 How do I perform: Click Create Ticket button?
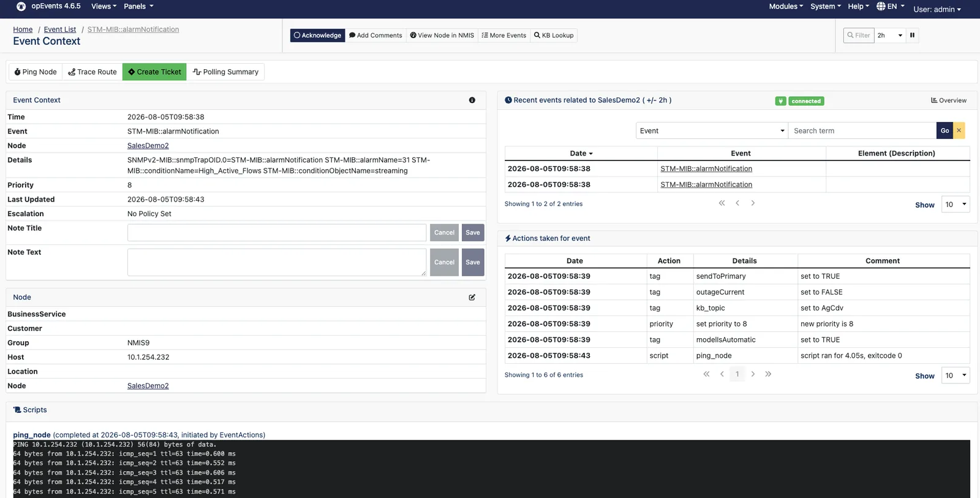pos(154,72)
